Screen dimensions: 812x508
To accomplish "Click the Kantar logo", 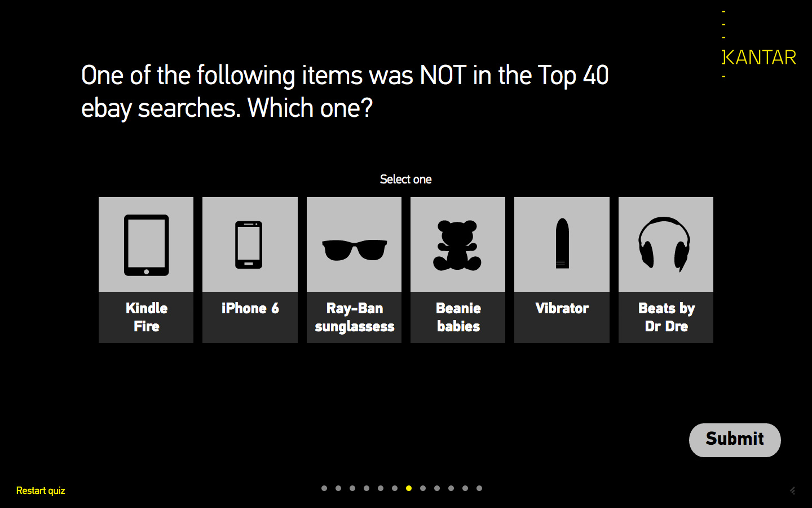I will [x=759, y=57].
